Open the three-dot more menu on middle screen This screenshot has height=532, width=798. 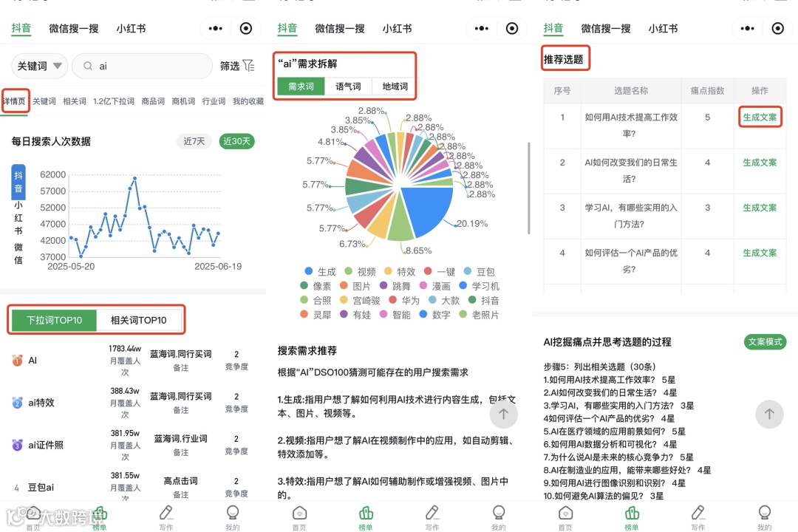(x=482, y=29)
